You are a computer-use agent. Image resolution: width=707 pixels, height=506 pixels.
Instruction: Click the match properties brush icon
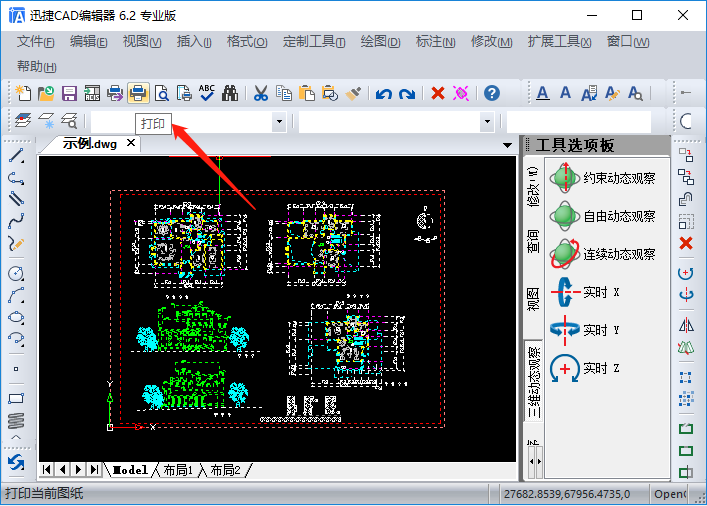pos(354,93)
